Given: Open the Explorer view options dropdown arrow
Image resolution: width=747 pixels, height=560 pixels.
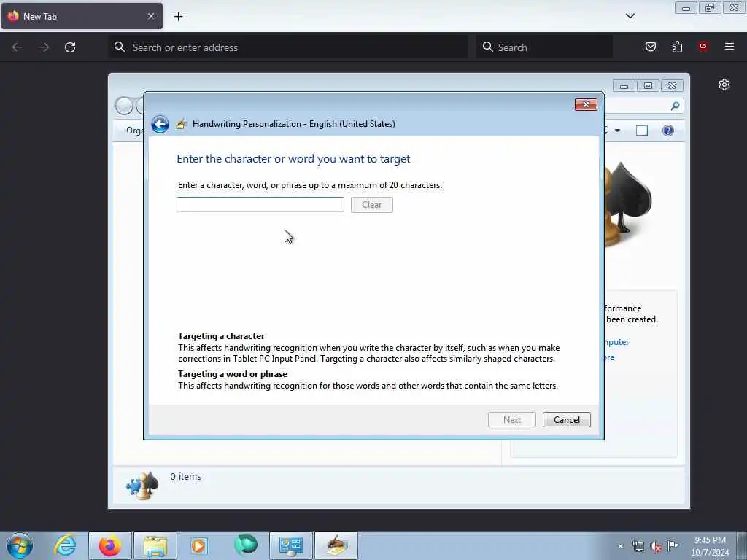Looking at the screenshot, I should 617,131.
